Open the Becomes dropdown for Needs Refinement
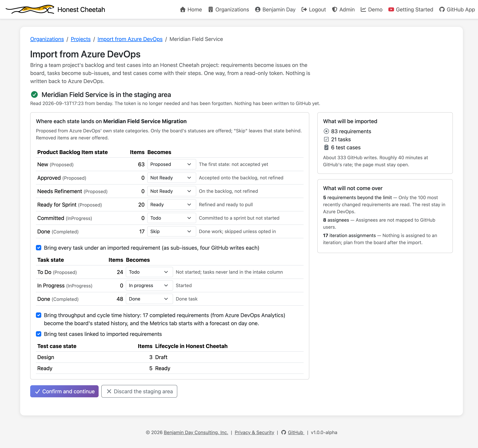This screenshot has width=478, height=448. point(171,191)
